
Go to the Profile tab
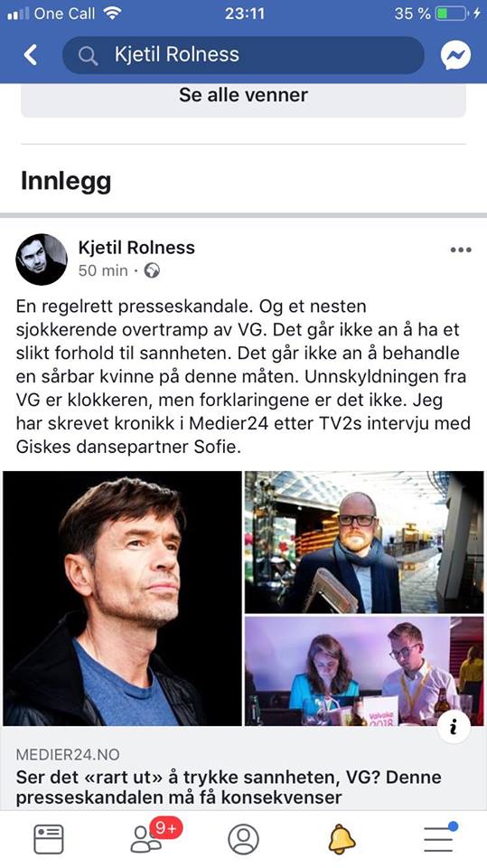coord(244,839)
